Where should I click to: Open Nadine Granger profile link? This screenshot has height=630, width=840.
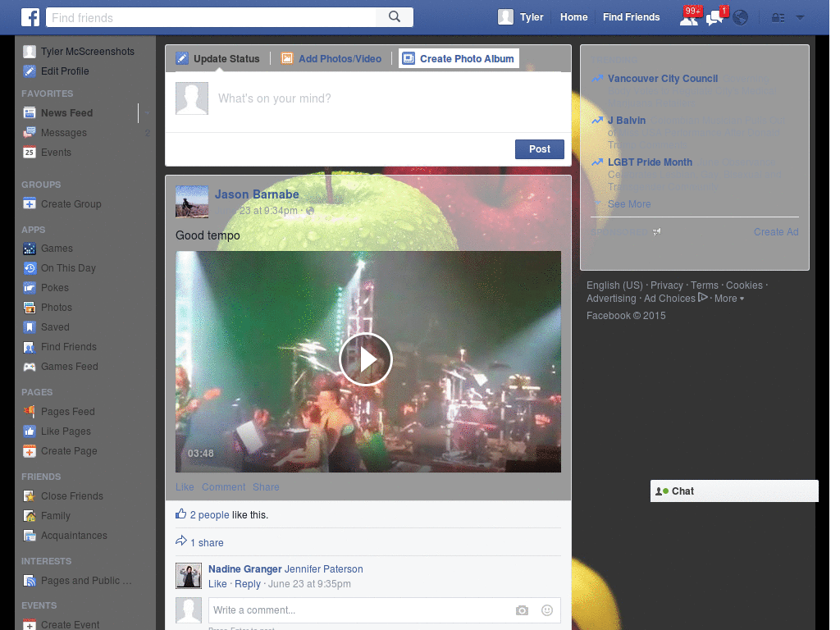[244, 569]
